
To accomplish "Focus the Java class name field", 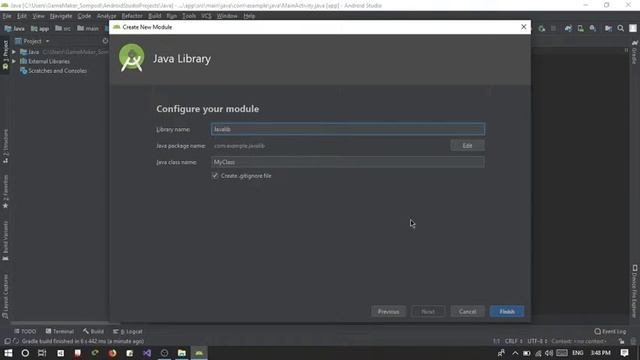I will 348,162.
